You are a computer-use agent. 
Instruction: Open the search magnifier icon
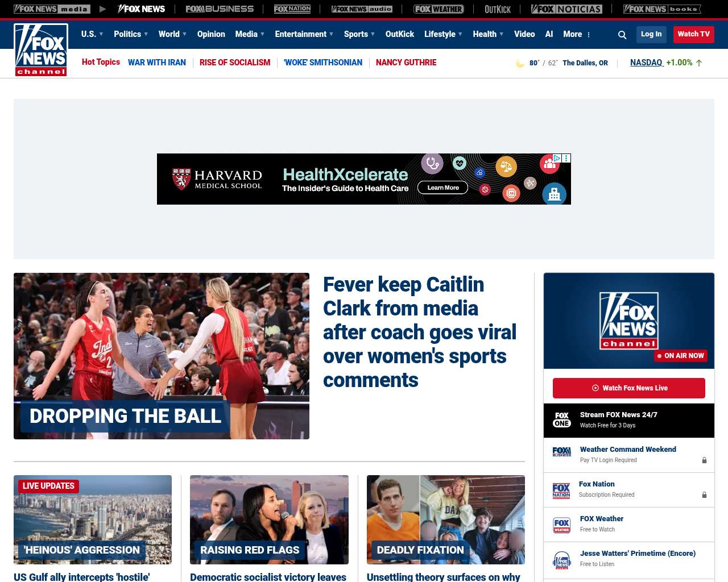[622, 35]
